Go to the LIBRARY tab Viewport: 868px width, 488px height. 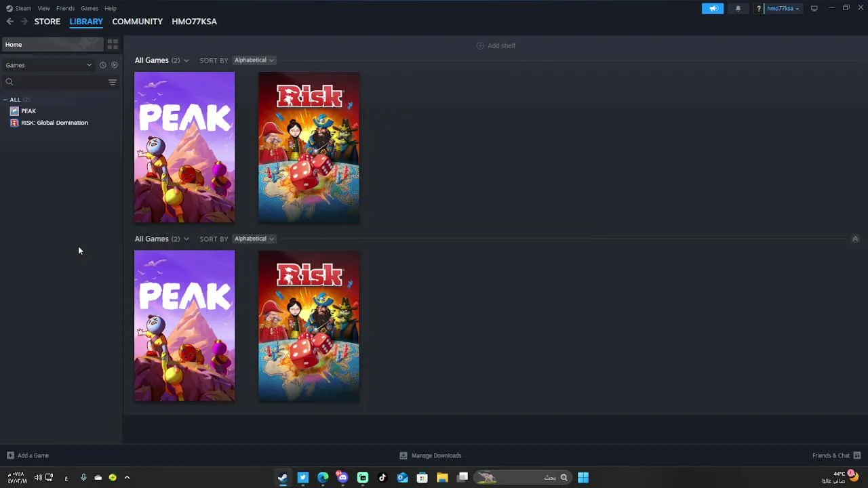86,22
